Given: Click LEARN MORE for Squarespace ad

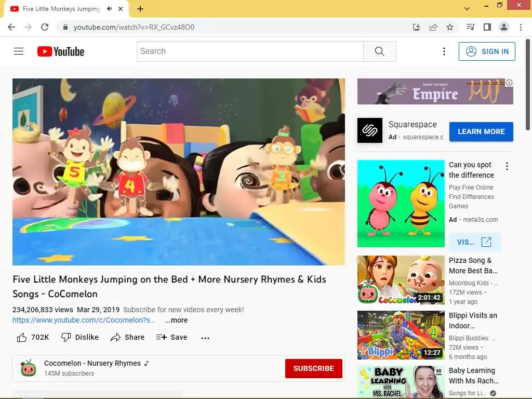Looking at the screenshot, I should pos(481,131).
